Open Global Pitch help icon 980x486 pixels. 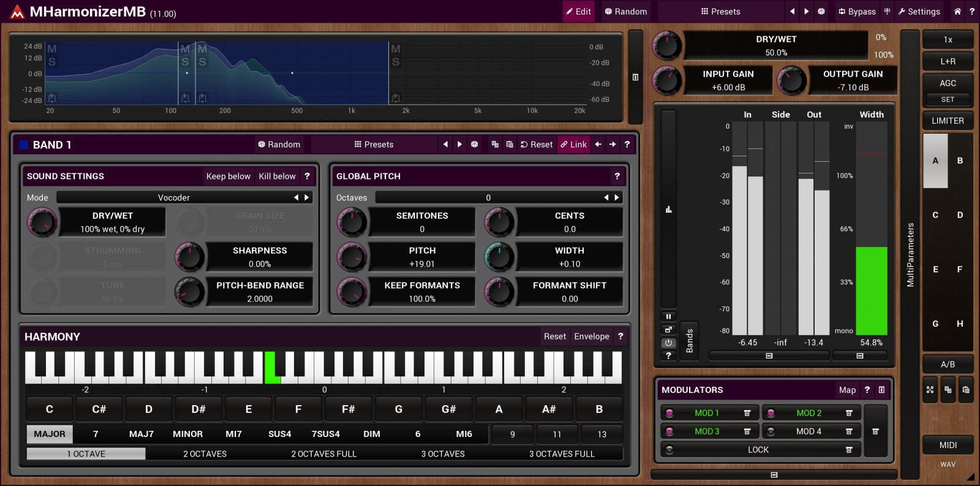[x=617, y=176]
